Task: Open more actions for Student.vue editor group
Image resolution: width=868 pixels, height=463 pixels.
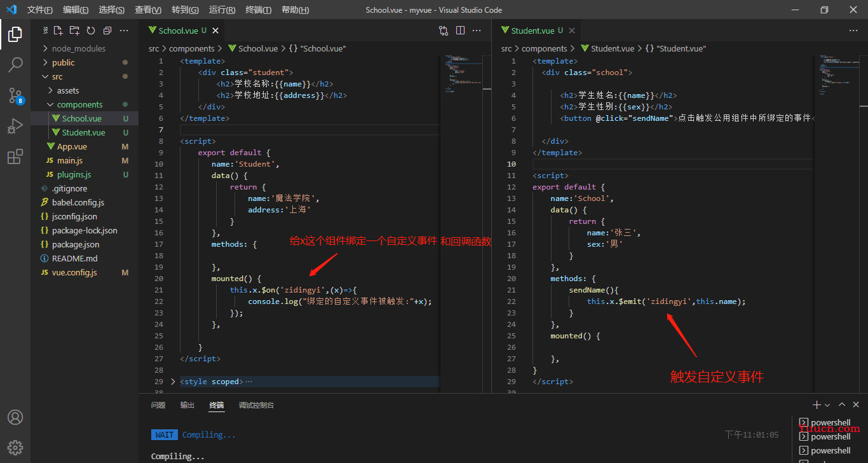Action: point(853,31)
